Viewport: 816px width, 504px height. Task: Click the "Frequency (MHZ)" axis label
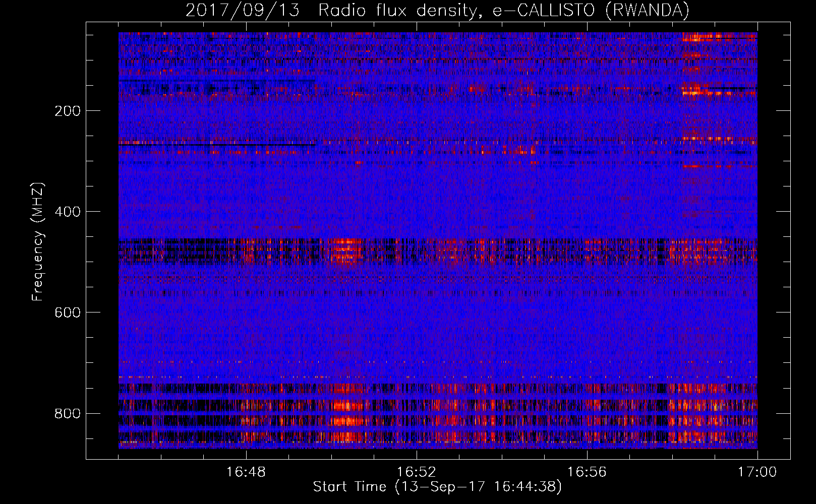[x=38, y=241]
